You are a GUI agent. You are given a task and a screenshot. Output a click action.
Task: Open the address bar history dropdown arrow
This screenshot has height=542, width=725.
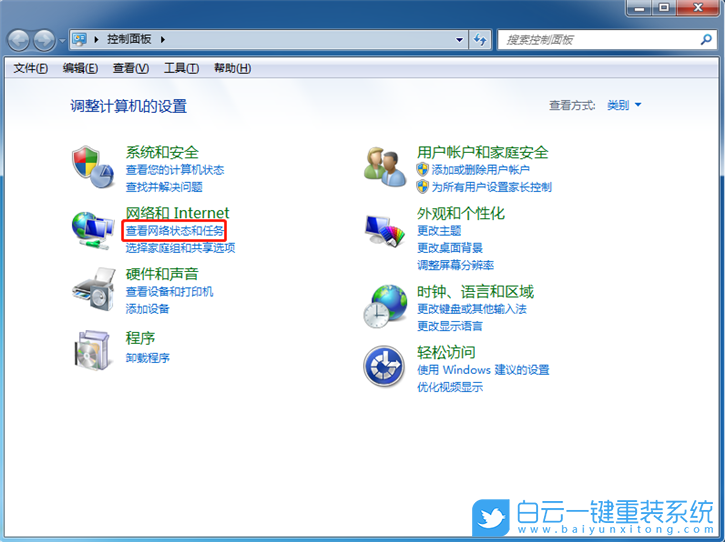tap(460, 40)
